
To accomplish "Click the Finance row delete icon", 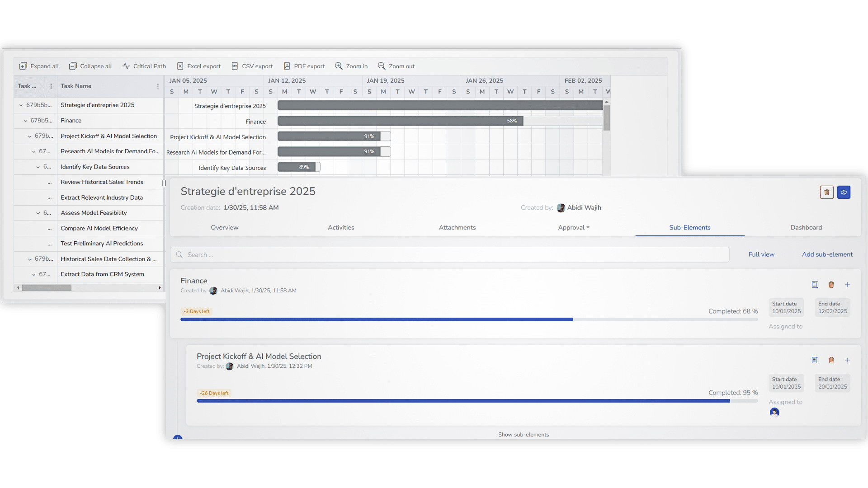I will coord(831,285).
